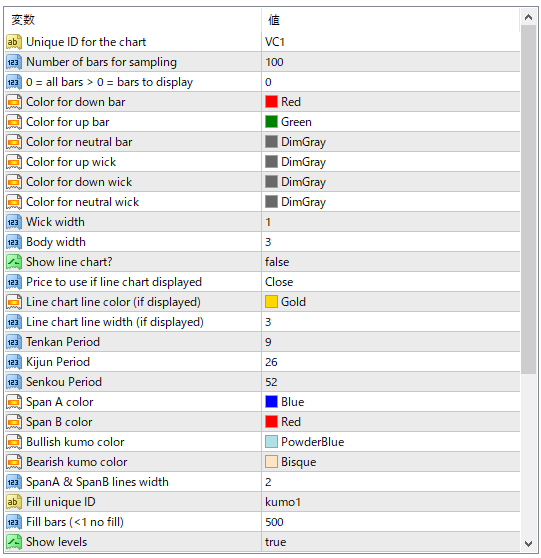Edit the Senkou Period value 52

(391, 382)
